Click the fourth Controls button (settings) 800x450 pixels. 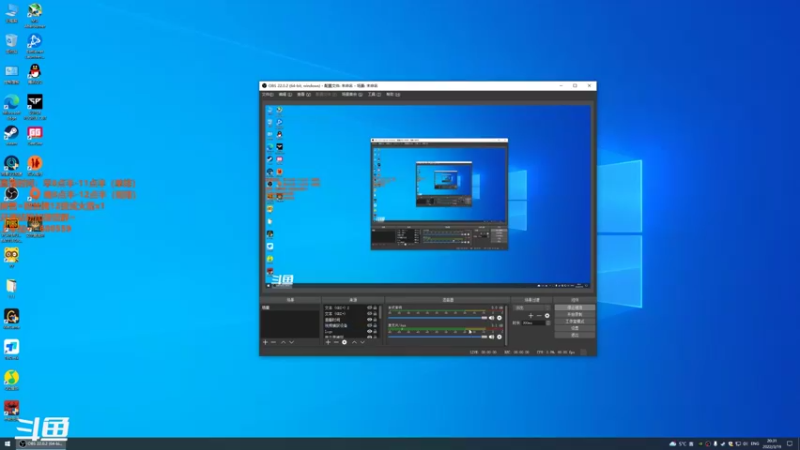[x=575, y=328]
